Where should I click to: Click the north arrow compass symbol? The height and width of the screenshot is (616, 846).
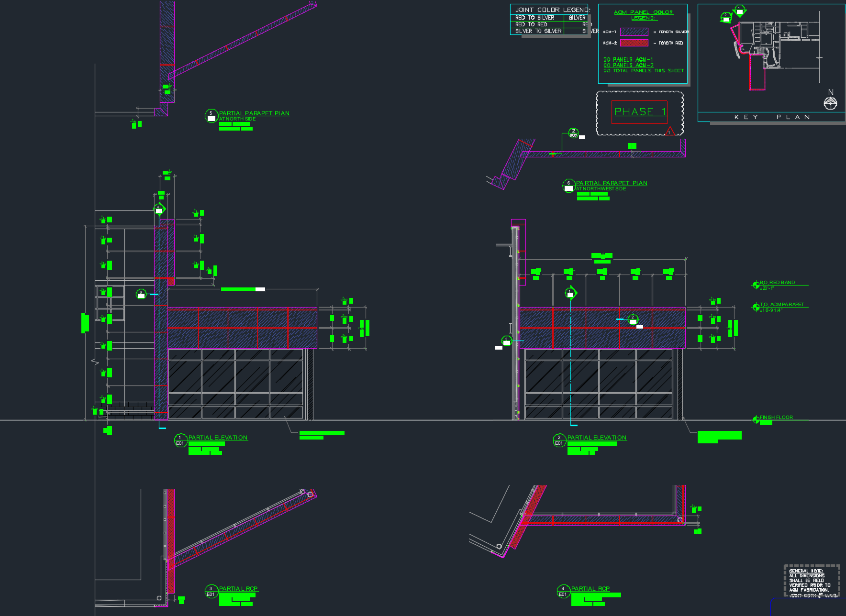point(830,102)
